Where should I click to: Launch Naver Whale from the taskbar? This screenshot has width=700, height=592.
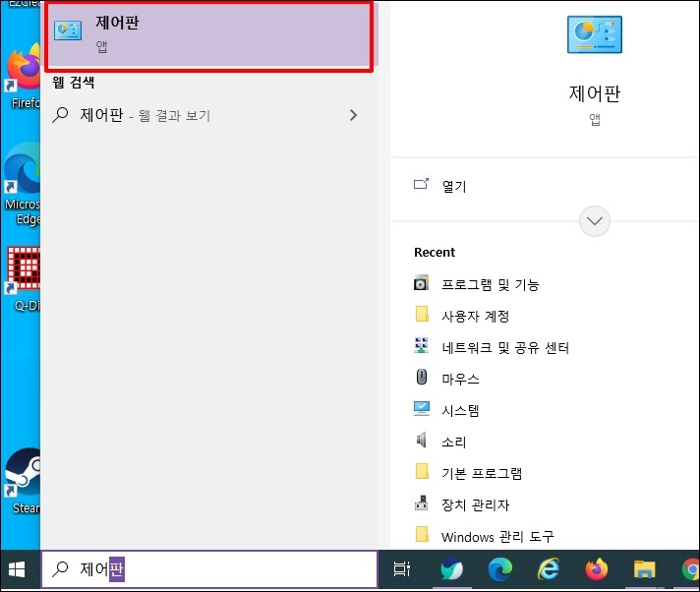[x=451, y=569]
